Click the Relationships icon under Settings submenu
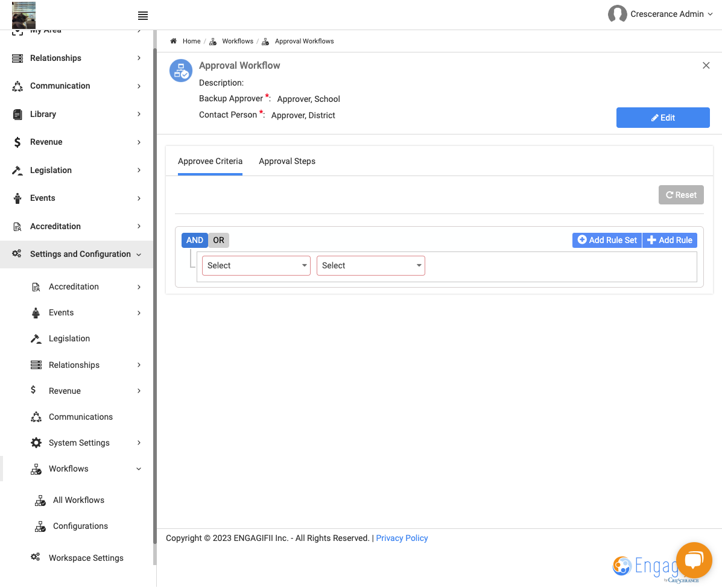 tap(36, 365)
